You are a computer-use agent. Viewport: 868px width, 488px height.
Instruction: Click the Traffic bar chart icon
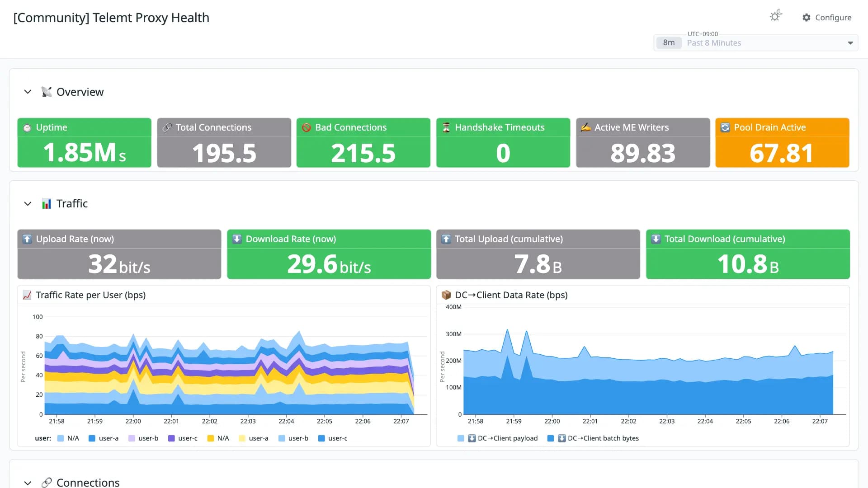(46, 204)
